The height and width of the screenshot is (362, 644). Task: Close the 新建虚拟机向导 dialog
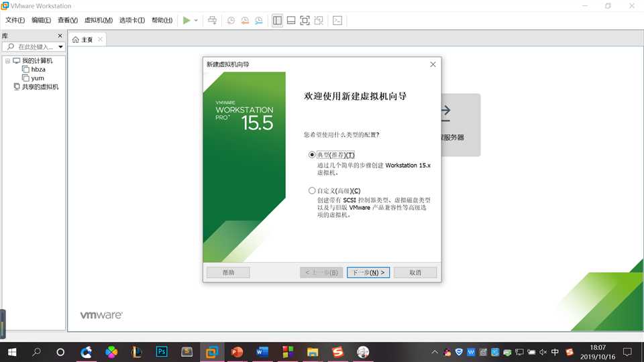click(433, 64)
